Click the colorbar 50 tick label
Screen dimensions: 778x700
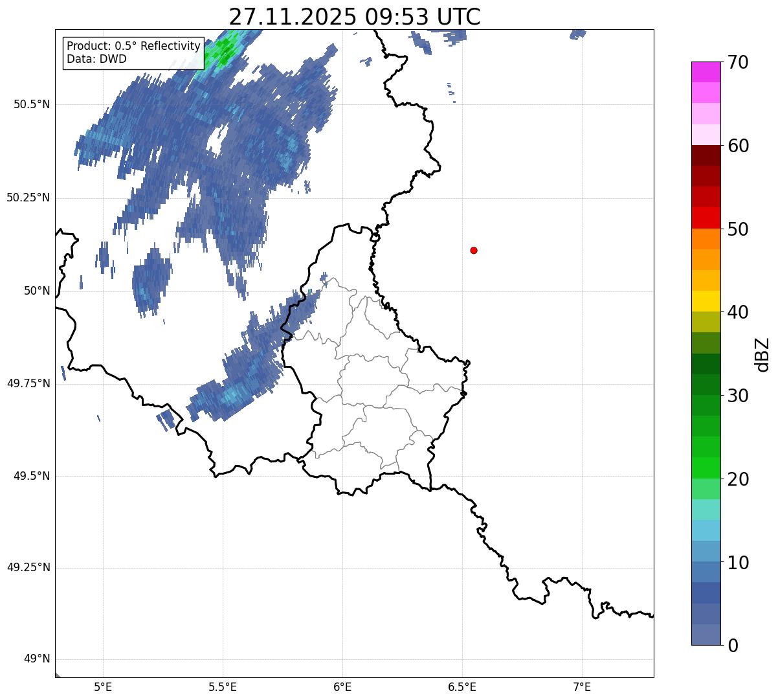point(738,229)
